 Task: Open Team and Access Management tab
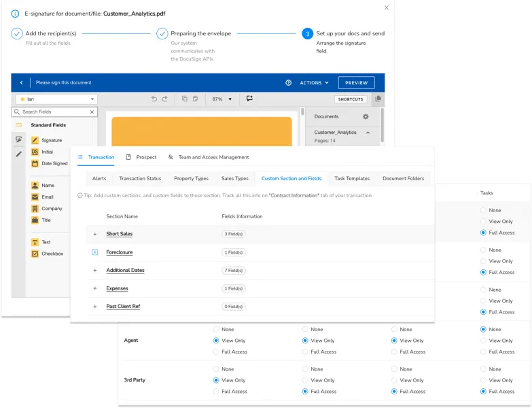pyautogui.click(x=209, y=157)
